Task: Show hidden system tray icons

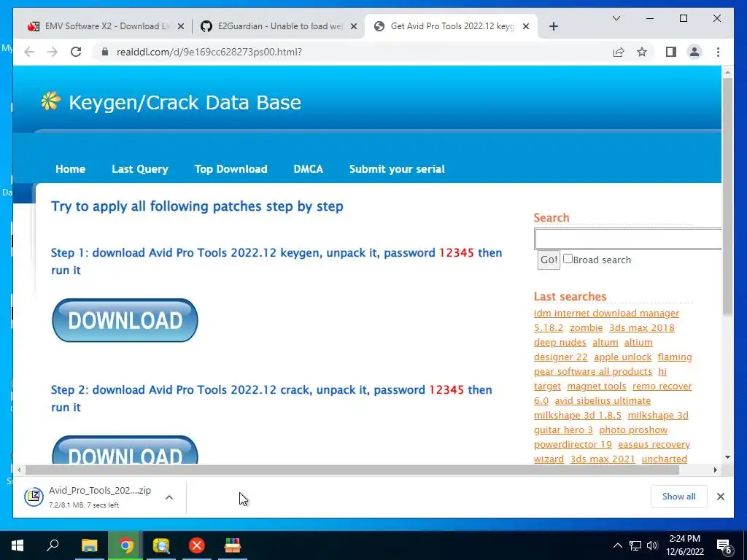Action: pos(617,545)
